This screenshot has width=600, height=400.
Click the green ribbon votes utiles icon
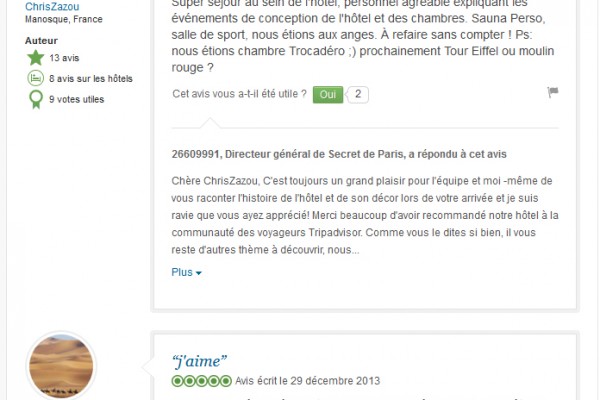[36, 100]
